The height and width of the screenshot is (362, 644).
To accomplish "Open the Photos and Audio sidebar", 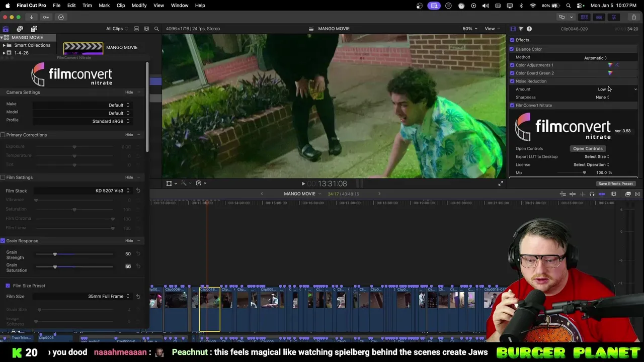I will coord(20,29).
